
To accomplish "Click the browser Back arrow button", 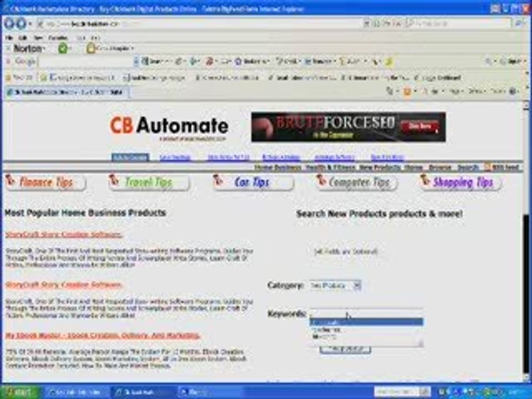I will pyautogui.click(x=9, y=23).
